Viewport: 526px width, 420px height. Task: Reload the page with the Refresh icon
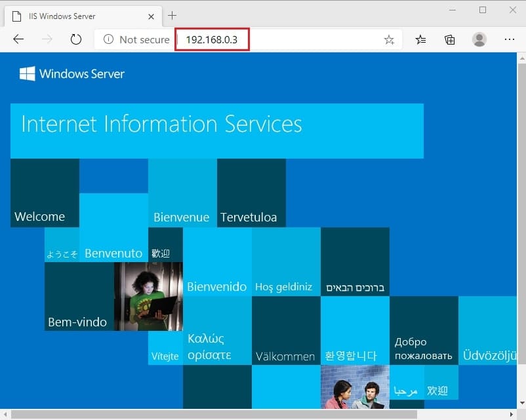(x=76, y=39)
